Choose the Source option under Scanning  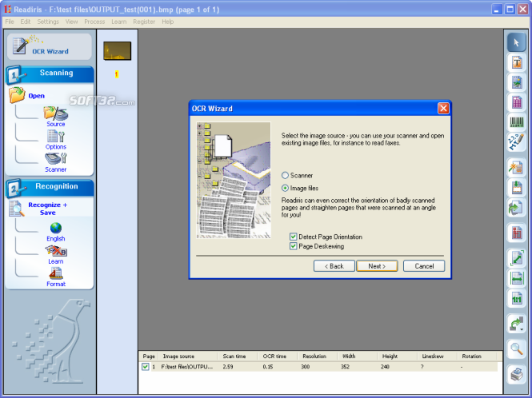(x=56, y=117)
